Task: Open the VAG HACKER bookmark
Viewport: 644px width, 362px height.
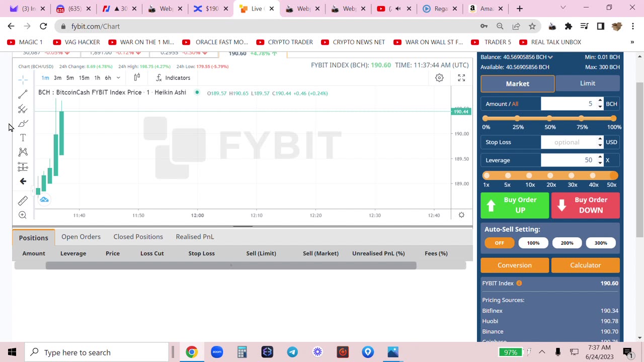Action: [x=76, y=42]
